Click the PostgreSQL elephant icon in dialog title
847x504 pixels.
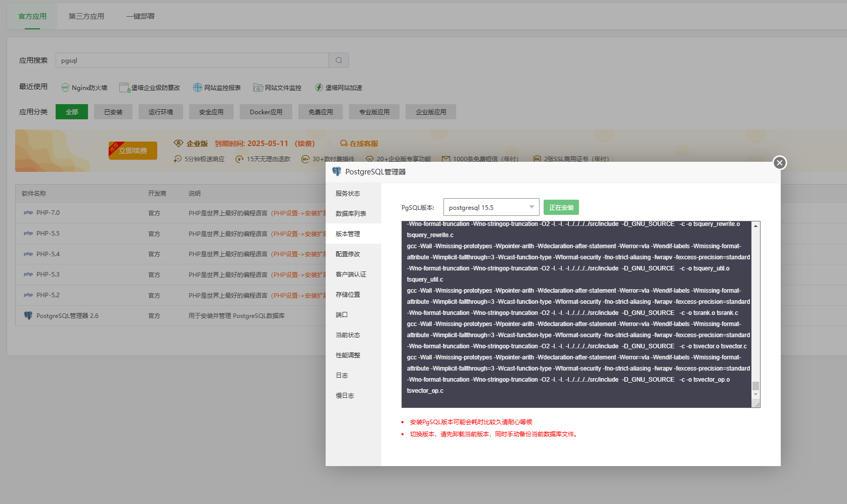[337, 172]
